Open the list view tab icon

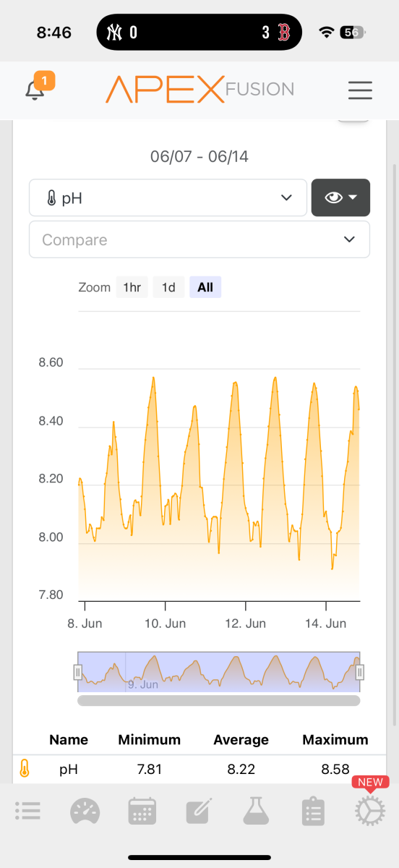(x=27, y=811)
